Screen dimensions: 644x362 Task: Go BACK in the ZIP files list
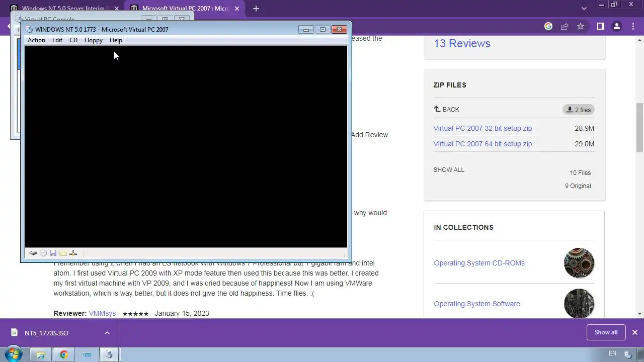pos(446,109)
